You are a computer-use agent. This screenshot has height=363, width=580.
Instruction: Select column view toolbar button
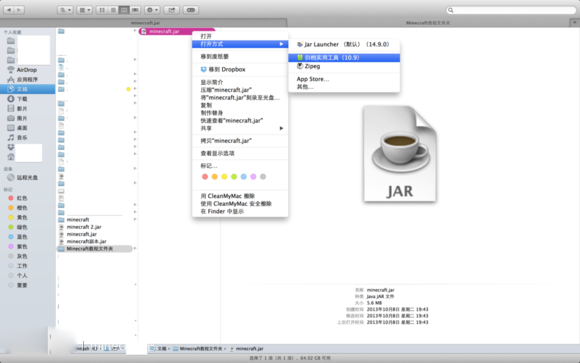tap(124, 10)
